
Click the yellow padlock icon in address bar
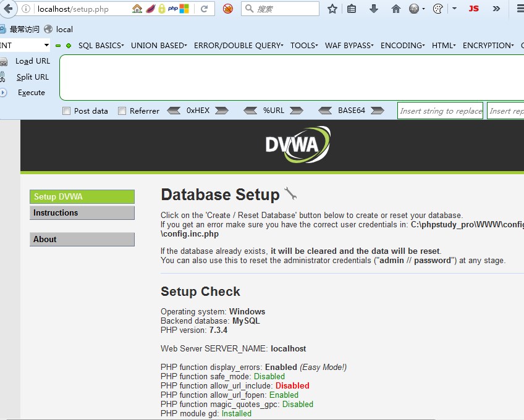pyautogui.click(x=162, y=9)
